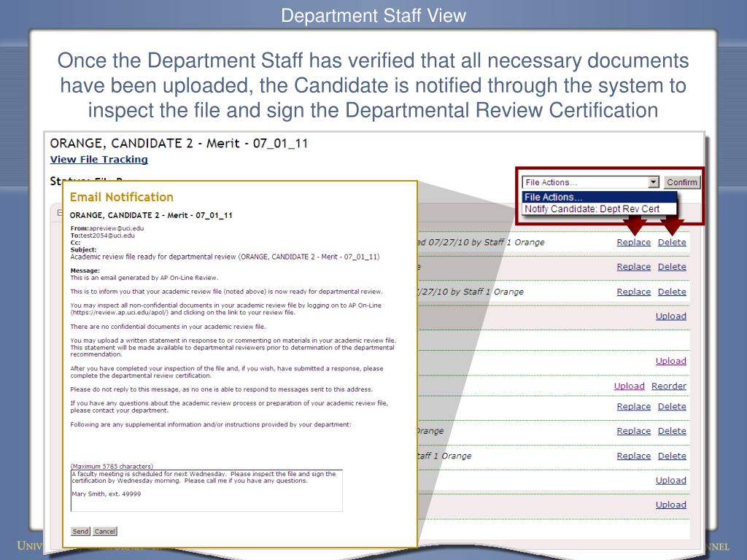Click the Upload link beside Reorder
The image size is (747, 560).
(x=629, y=386)
